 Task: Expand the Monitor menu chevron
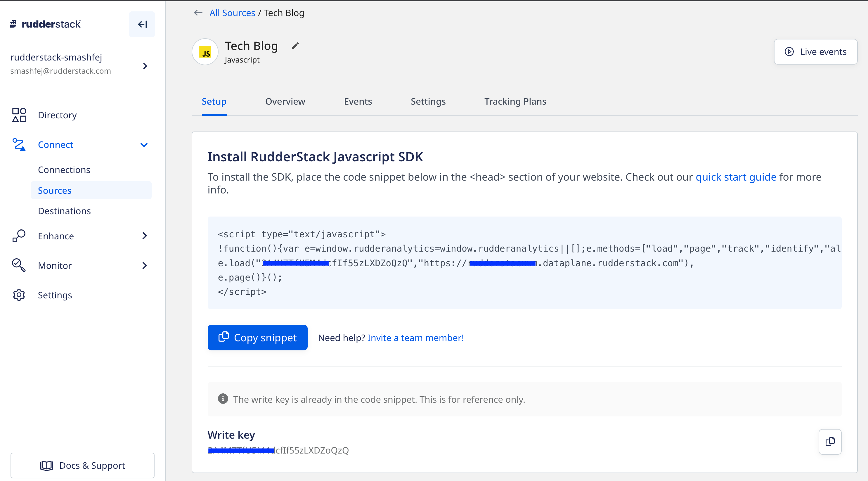(145, 266)
